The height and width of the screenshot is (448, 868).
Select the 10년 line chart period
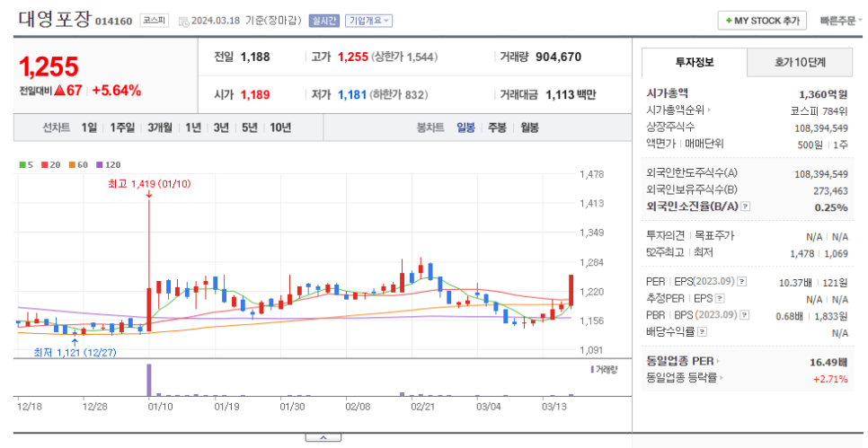pos(280,127)
